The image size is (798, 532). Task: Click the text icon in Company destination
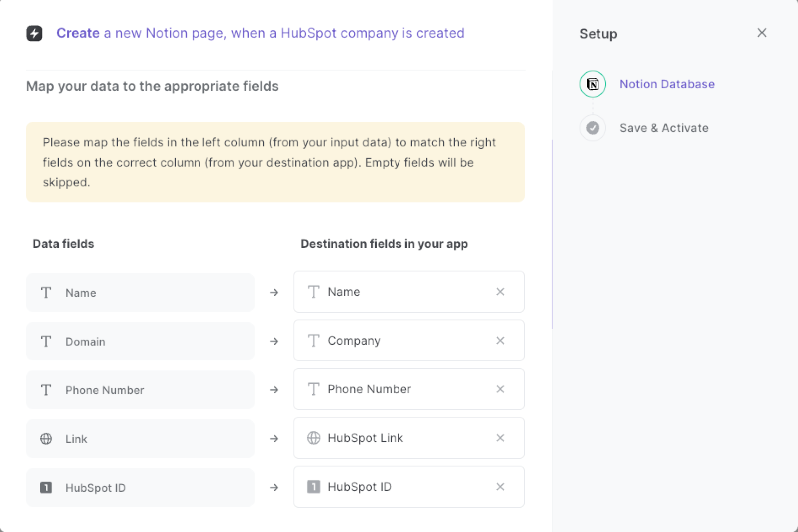(313, 341)
